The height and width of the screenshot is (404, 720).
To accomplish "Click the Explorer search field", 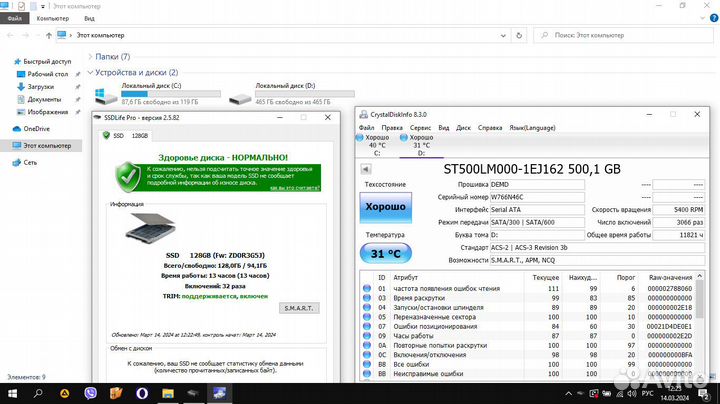I will [x=623, y=35].
